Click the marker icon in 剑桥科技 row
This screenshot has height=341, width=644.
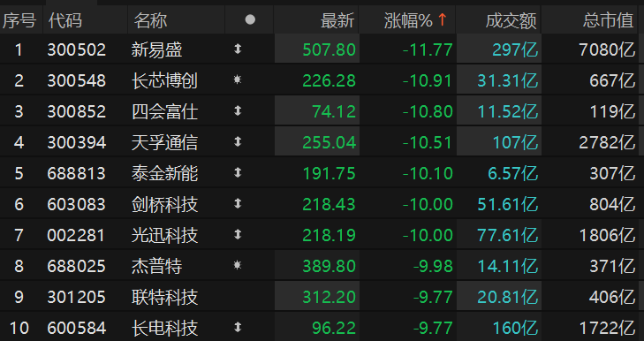pos(238,204)
